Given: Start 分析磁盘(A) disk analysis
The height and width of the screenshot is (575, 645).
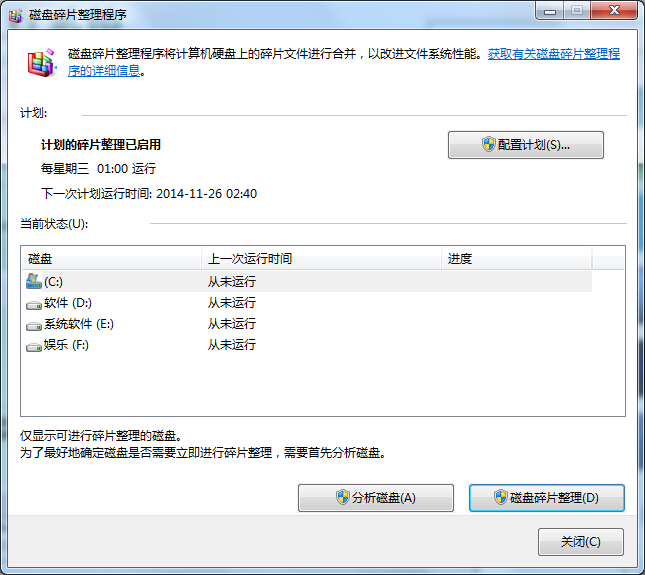Looking at the screenshot, I should point(376,498).
